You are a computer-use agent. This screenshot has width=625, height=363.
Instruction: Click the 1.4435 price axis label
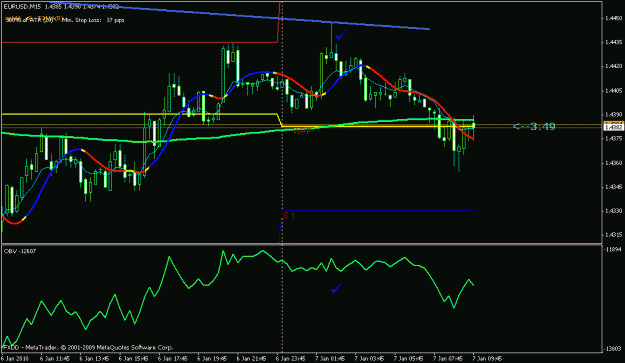click(613, 42)
